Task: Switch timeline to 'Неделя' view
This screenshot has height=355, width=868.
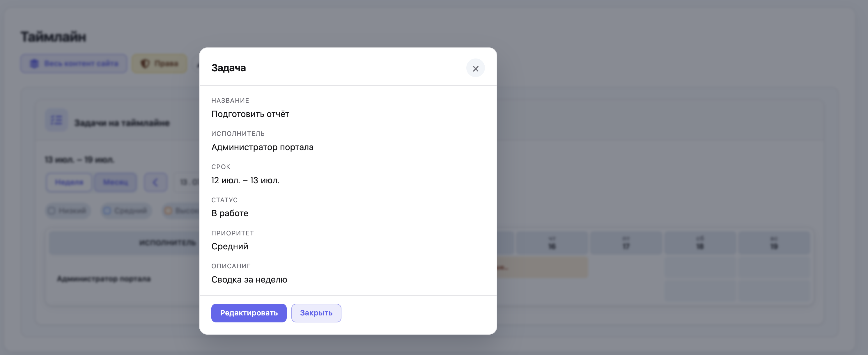Action: point(69,182)
